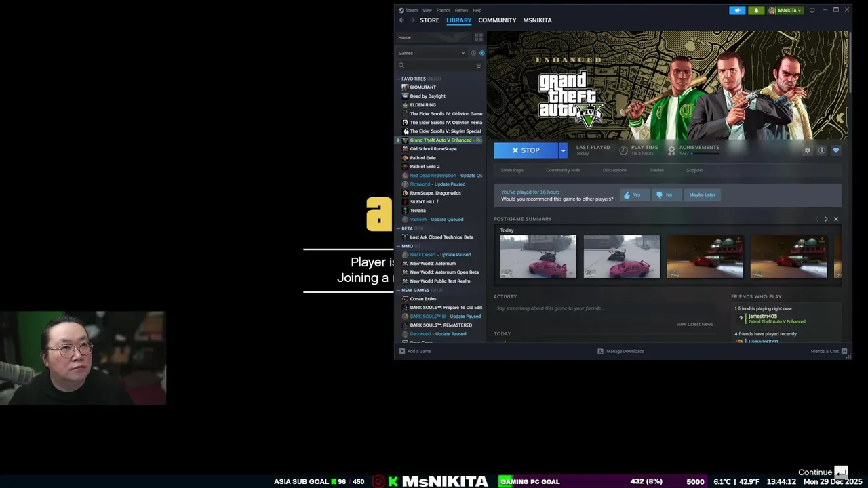Click the activity status text input field
Image resolution: width=868 pixels, height=488 pixels.
[607, 308]
